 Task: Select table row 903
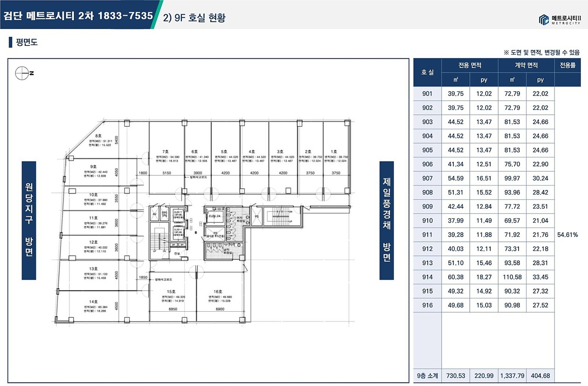(x=484, y=122)
